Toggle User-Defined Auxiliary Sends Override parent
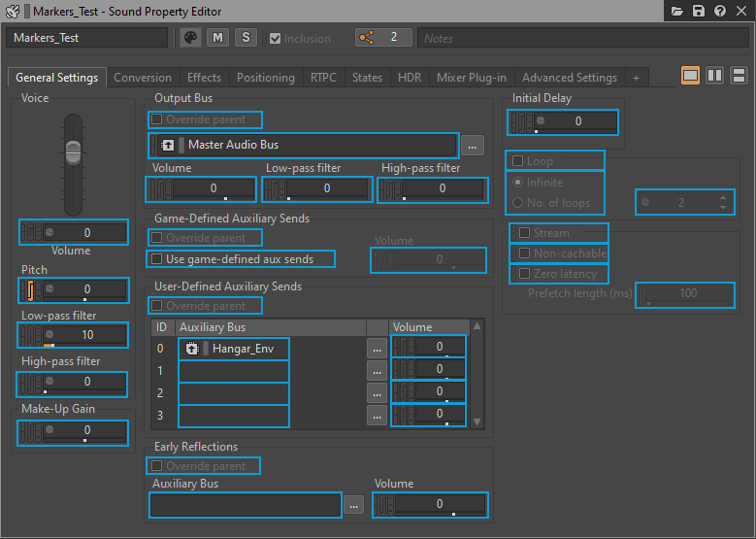The height and width of the screenshot is (539, 756). click(x=156, y=306)
